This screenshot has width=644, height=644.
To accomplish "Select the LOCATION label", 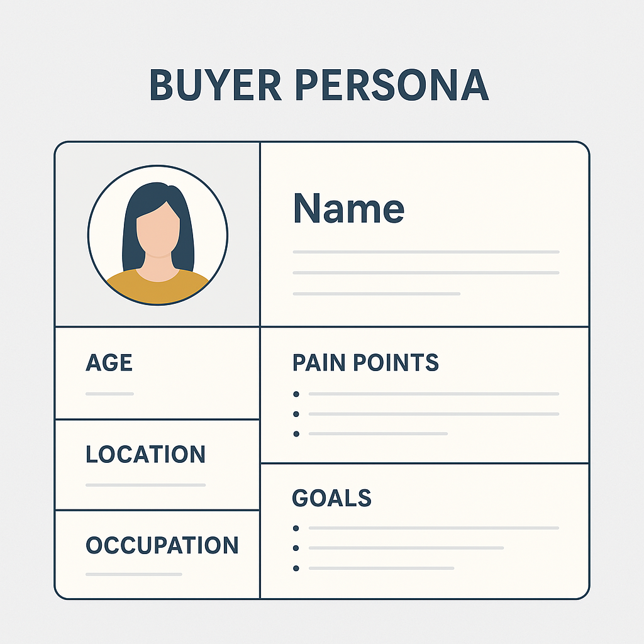I will pyautogui.click(x=145, y=454).
